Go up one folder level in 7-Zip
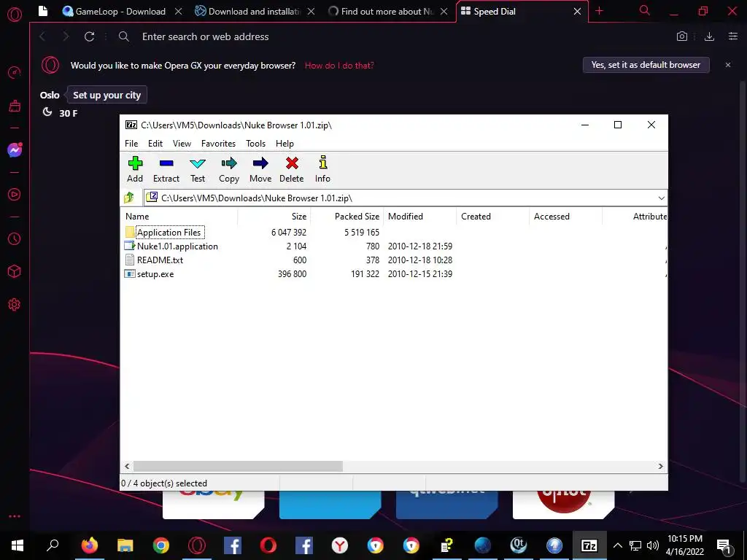 click(x=129, y=198)
